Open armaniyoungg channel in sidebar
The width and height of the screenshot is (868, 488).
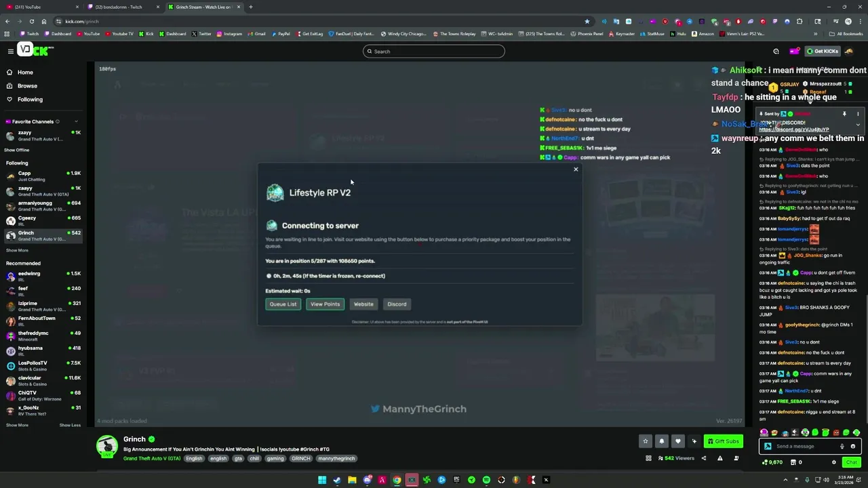(x=43, y=206)
